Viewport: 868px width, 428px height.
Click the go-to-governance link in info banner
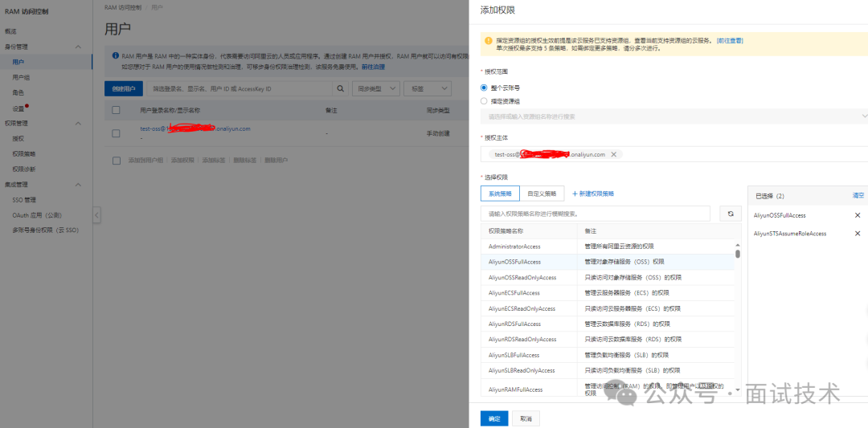[373, 67]
